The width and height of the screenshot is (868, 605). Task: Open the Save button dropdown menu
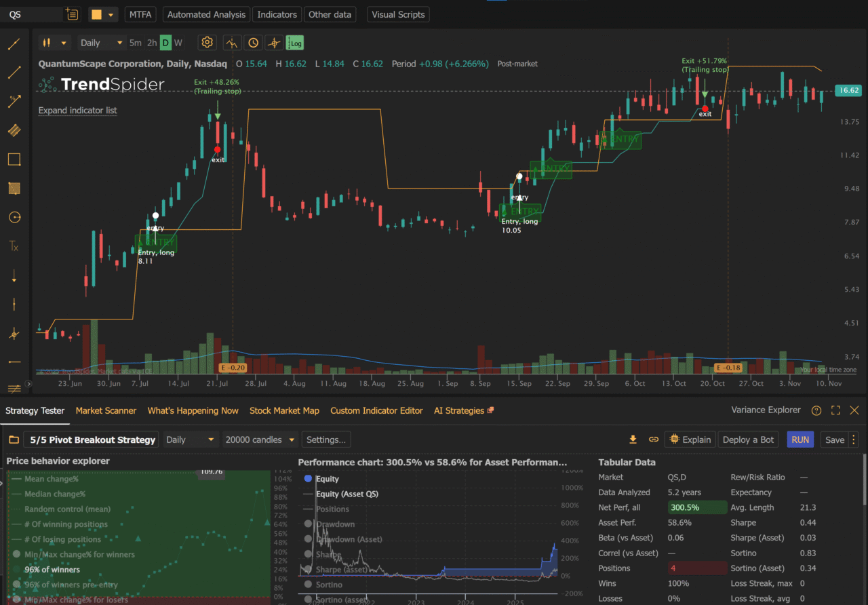coord(854,440)
